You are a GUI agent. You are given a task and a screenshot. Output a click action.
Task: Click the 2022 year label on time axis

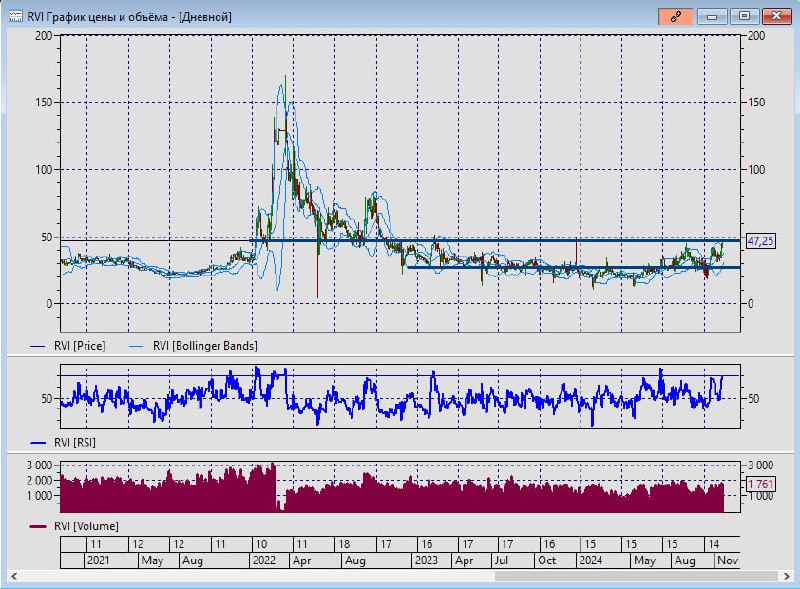(x=264, y=560)
